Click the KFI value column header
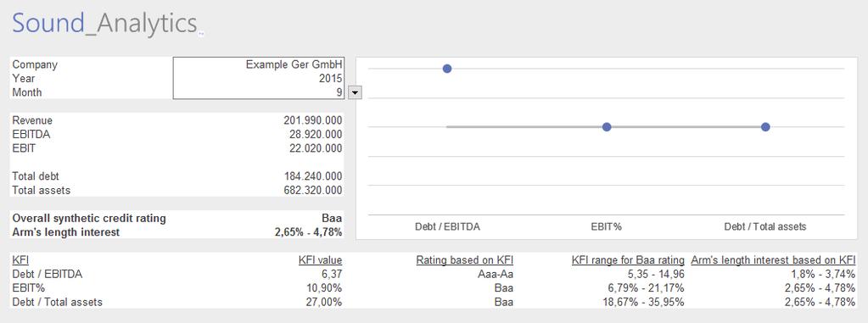The image size is (868, 323). pos(320,260)
